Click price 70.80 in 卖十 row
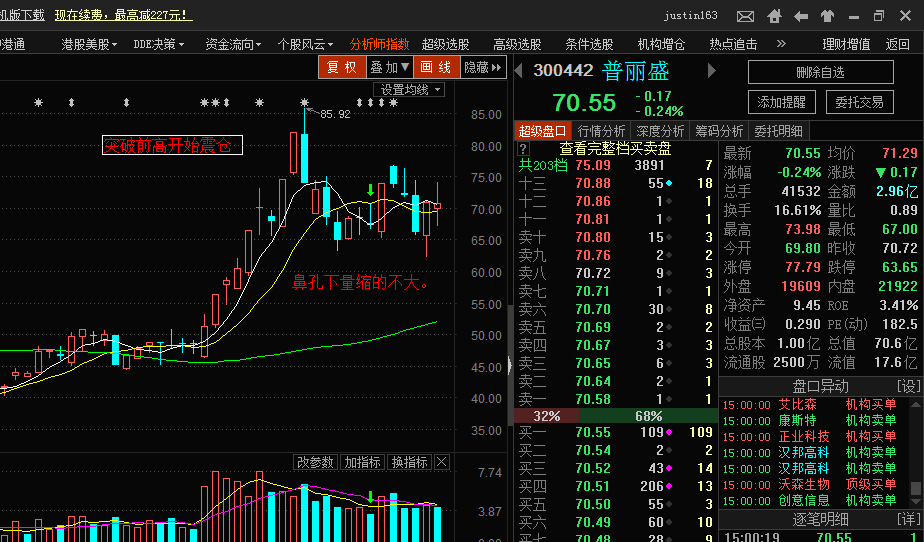This screenshot has height=542, width=924. click(593, 237)
